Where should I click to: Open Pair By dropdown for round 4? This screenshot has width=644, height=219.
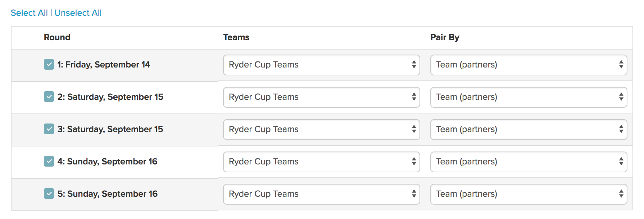529,162
